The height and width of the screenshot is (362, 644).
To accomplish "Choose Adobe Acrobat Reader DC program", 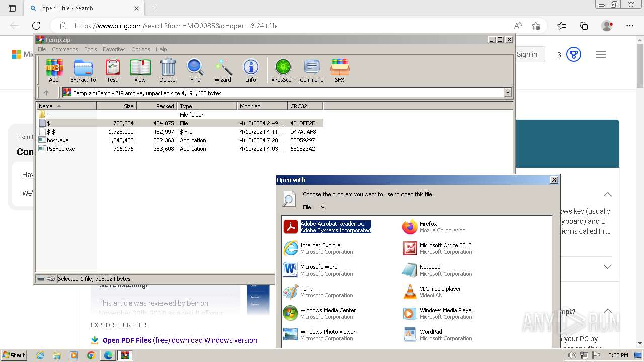I will (x=327, y=227).
